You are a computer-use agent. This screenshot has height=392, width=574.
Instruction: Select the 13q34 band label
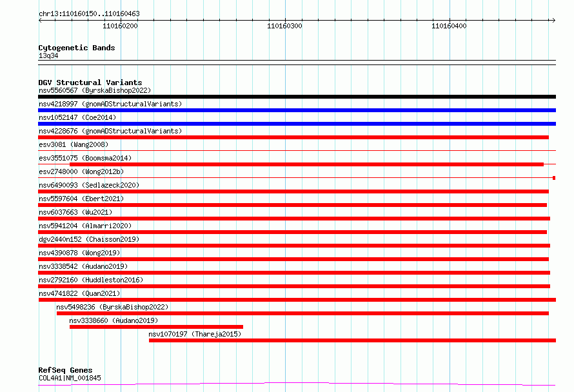pyautogui.click(x=48, y=55)
